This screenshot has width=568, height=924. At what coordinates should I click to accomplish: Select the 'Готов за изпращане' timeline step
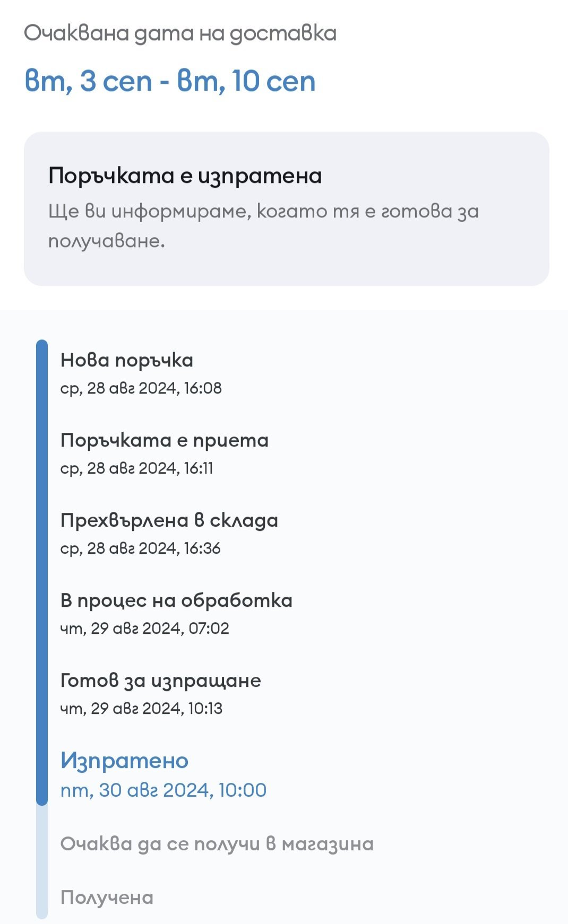coord(160,681)
